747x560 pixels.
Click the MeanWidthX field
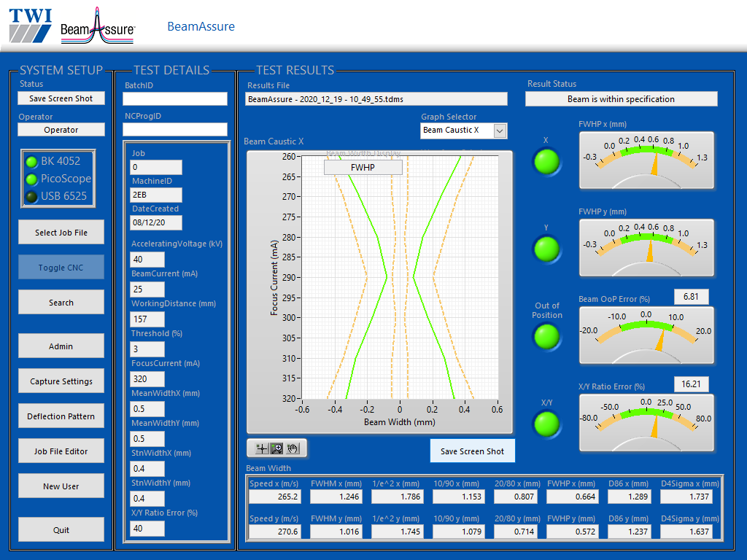pyautogui.click(x=147, y=409)
